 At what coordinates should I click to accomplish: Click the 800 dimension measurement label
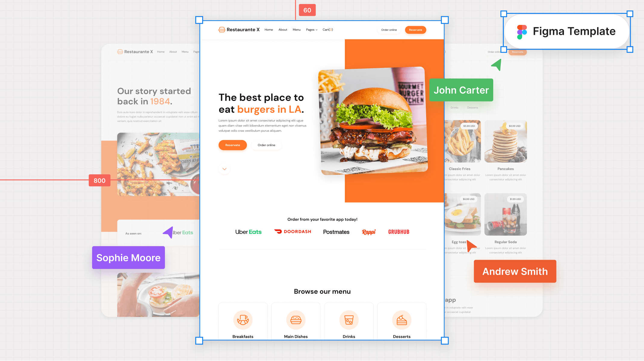100,180
